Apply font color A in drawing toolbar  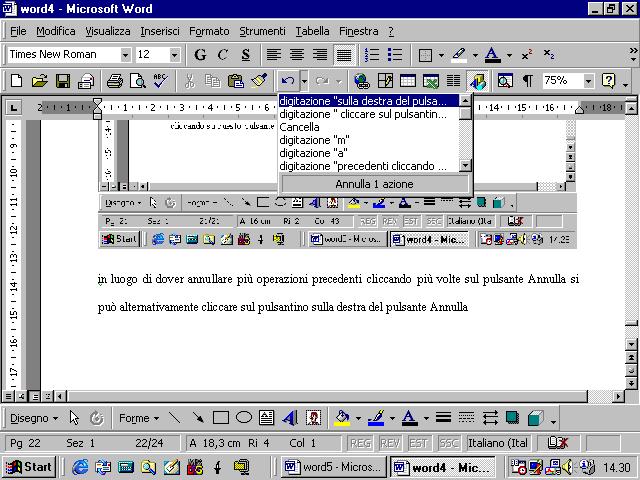click(409, 418)
